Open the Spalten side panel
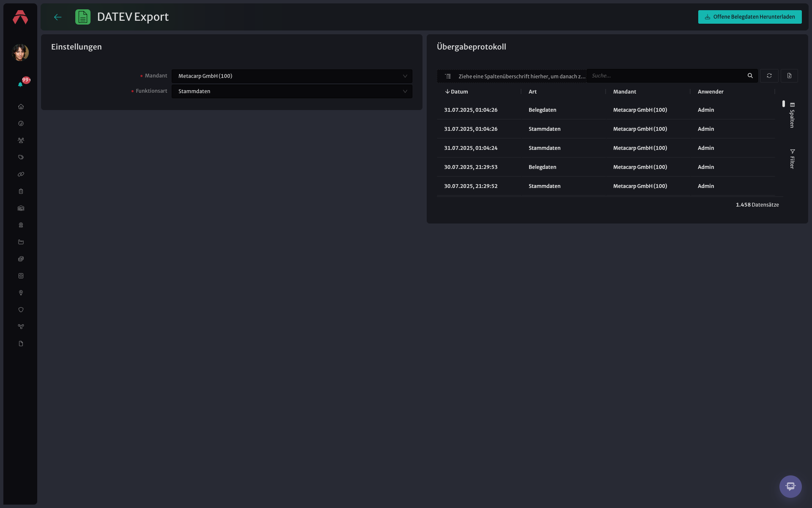 coord(792,115)
